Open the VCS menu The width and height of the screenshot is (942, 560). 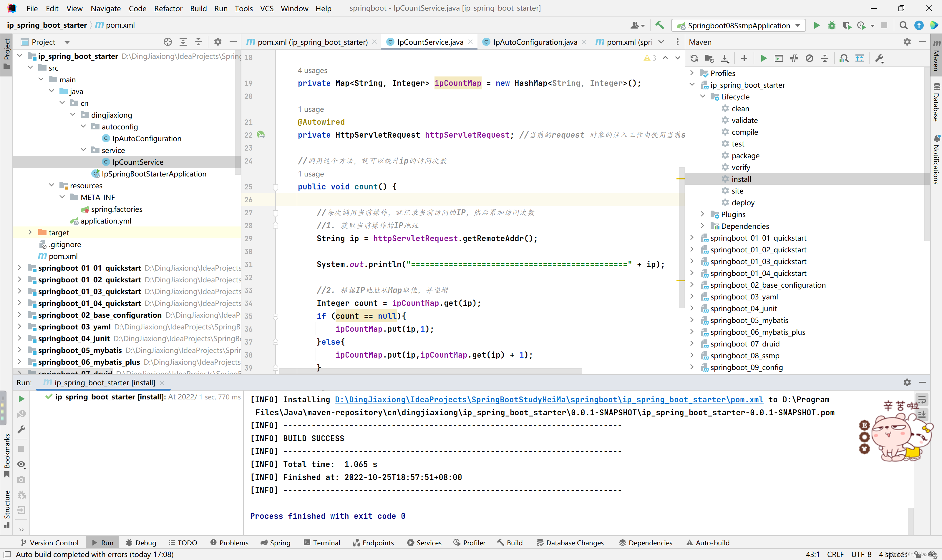pyautogui.click(x=267, y=8)
